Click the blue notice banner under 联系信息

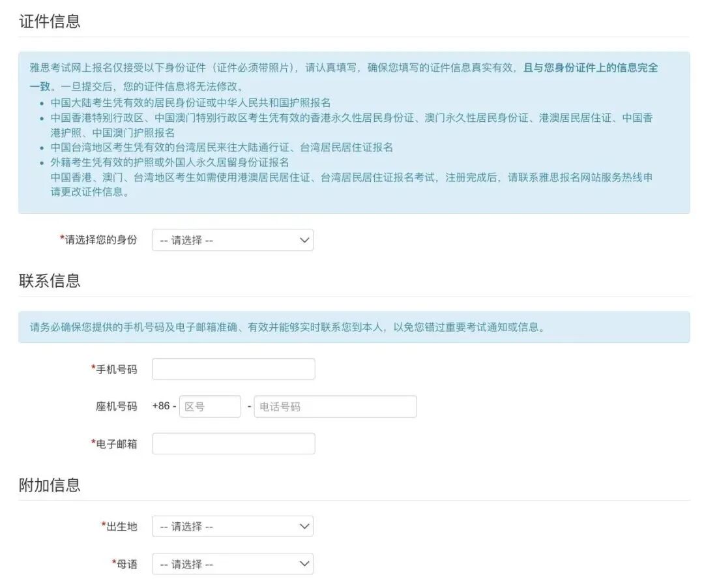[352, 328]
